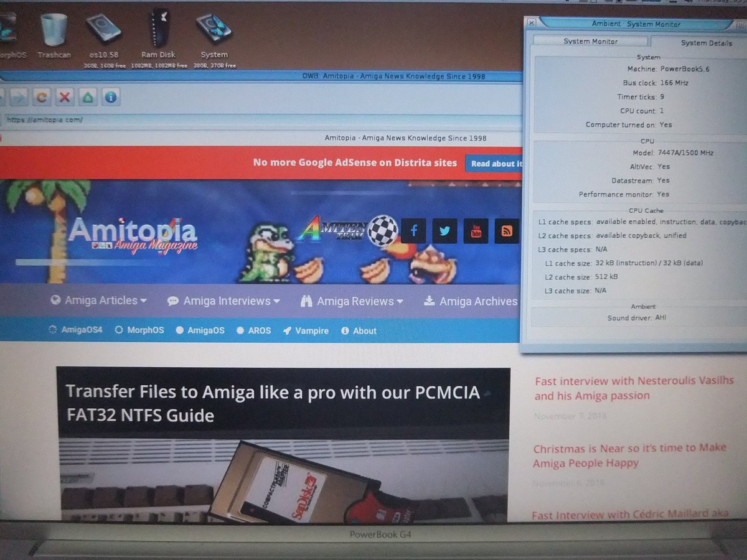Select the System Details tab
This screenshot has height=560, width=747.
tap(706, 42)
